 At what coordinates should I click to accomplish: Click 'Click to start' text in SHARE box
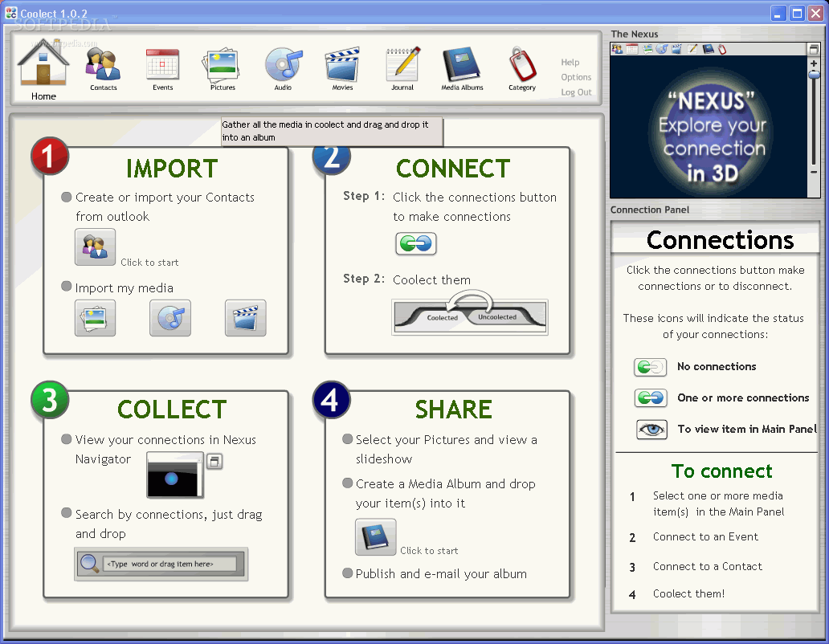(429, 551)
